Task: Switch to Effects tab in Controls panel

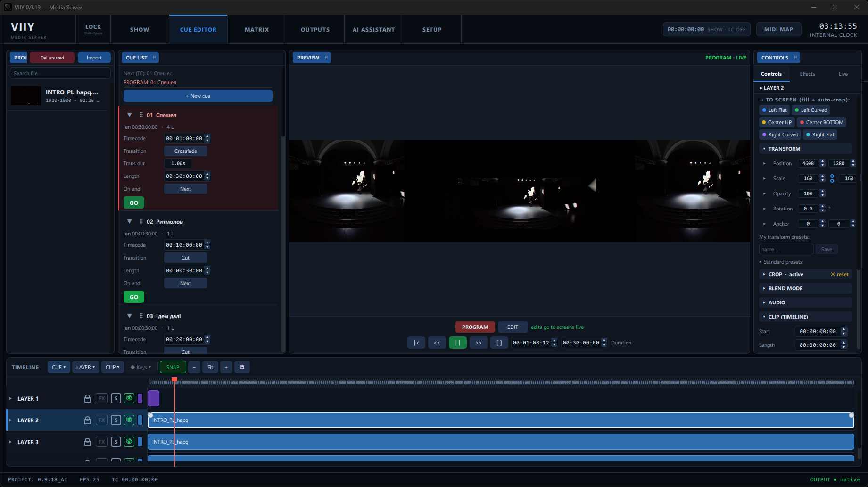Action: point(807,74)
